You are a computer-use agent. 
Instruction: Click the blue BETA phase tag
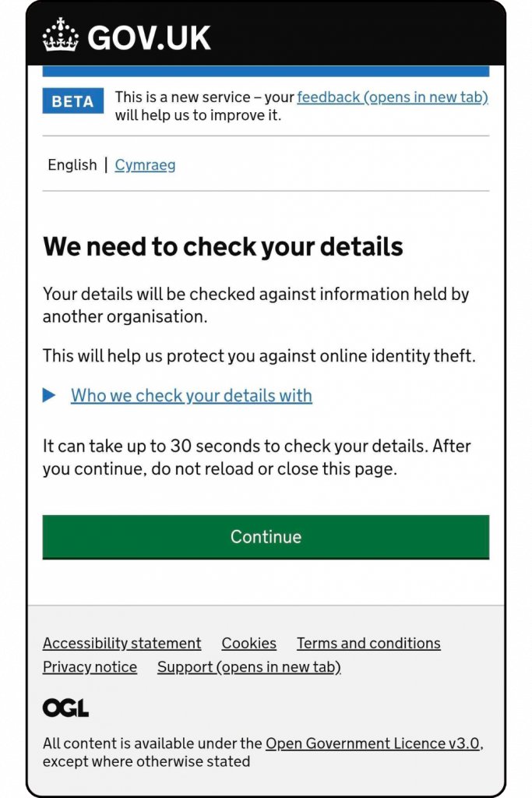pyautogui.click(x=72, y=101)
